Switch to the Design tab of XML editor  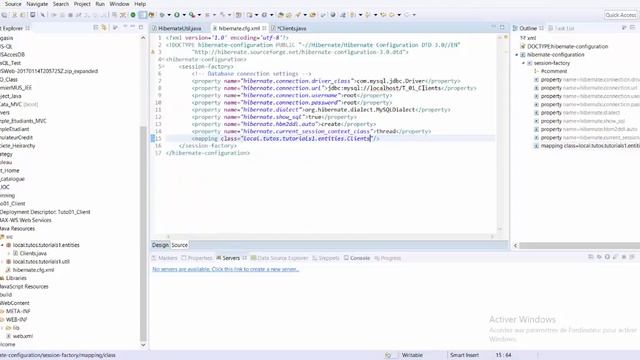(160, 245)
